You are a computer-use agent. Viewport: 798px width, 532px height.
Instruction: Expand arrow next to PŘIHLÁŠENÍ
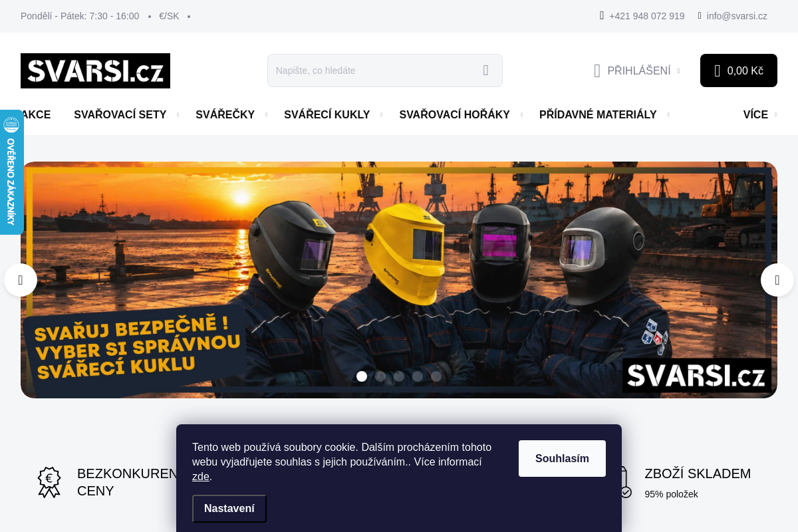click(x=678, y=70)
